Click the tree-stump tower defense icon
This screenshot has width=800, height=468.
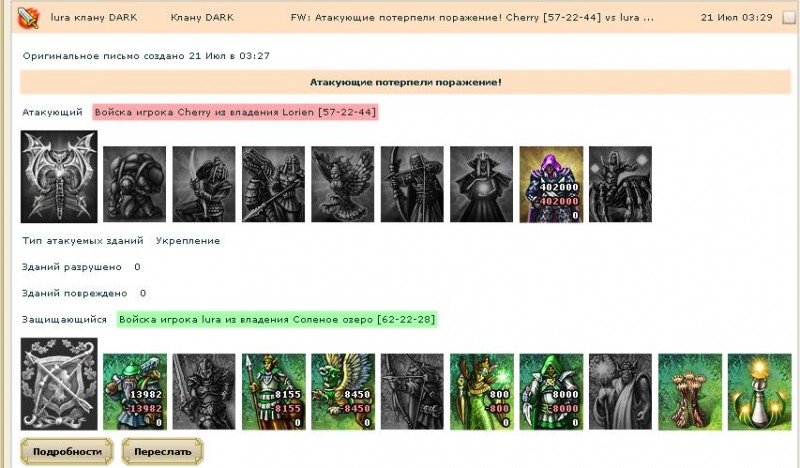click(x=690, y=391)
